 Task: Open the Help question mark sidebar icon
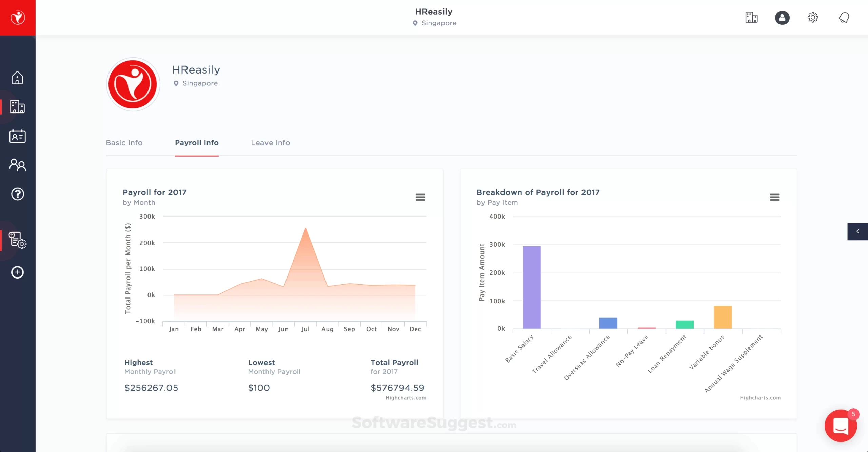pyautogui.click(x=17, y=194)
